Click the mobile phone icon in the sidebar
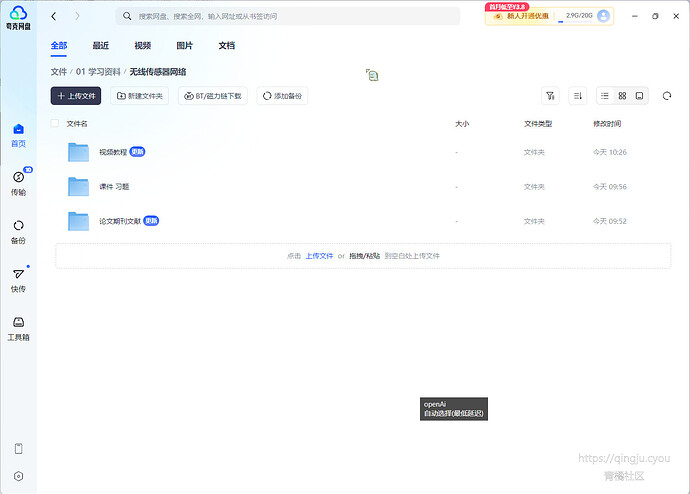This screenshot has width=690, height=494. pyautogui.click(x=18, y=449)
